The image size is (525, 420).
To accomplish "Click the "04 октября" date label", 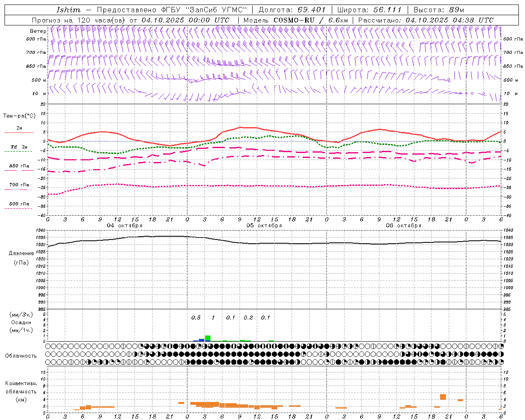I will tap(125, 226).
